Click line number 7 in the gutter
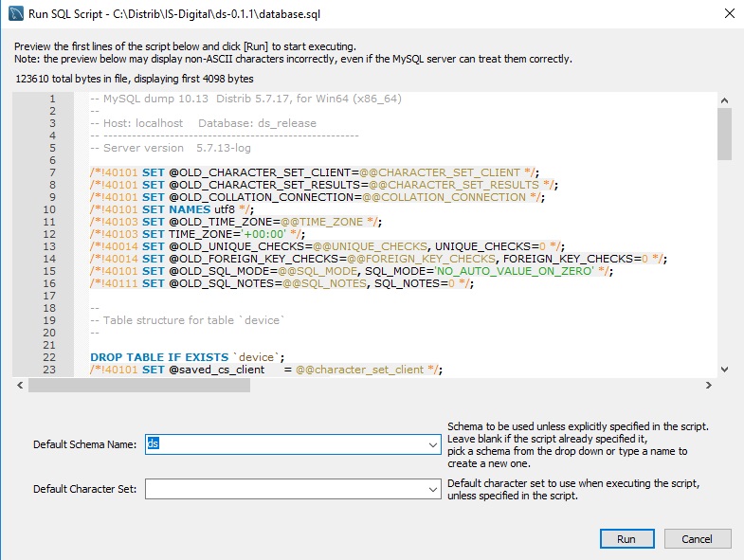 pyautogui.click(x=52, y=172)
